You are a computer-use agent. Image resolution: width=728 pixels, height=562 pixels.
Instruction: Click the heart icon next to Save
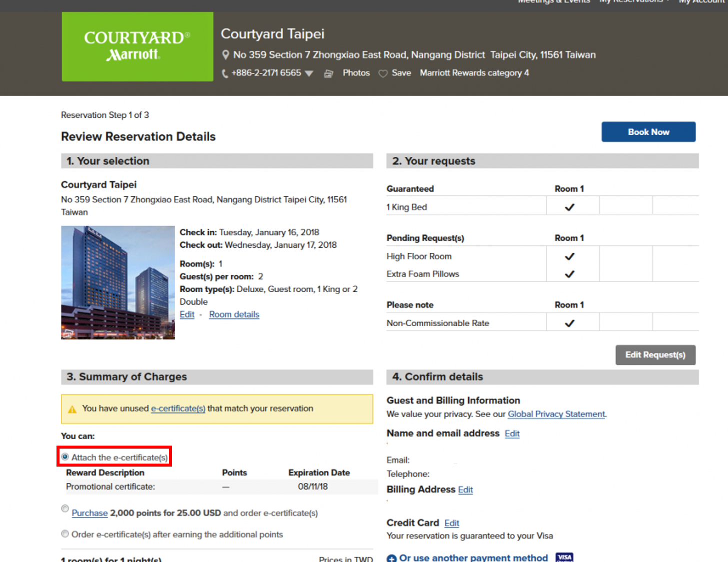[383, 73]
